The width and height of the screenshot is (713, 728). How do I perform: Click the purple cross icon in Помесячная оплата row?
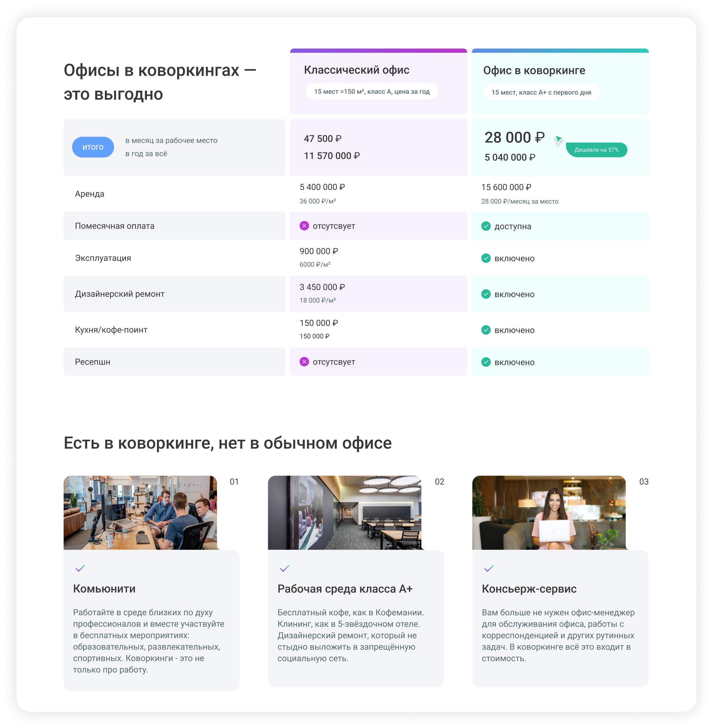304,226
